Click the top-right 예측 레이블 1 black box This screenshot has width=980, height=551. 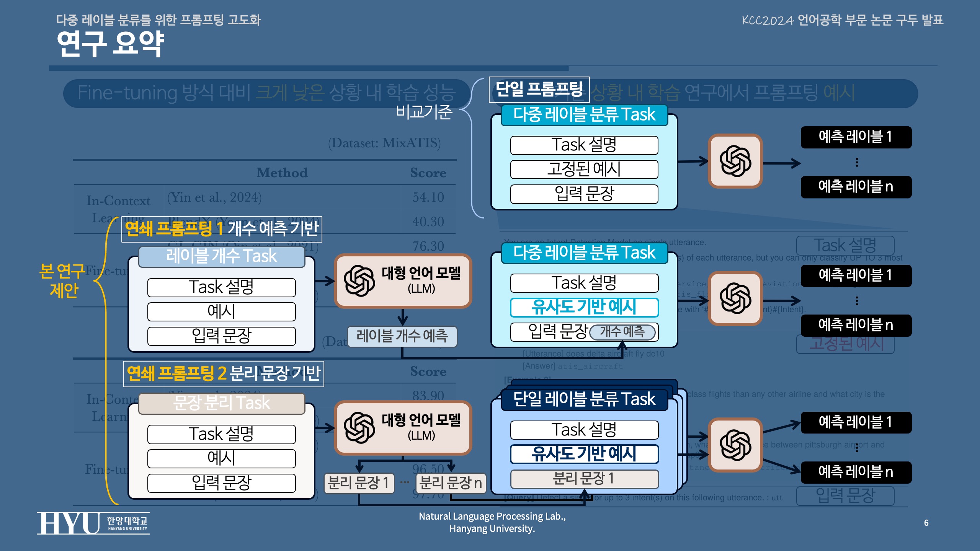(856, 137)
